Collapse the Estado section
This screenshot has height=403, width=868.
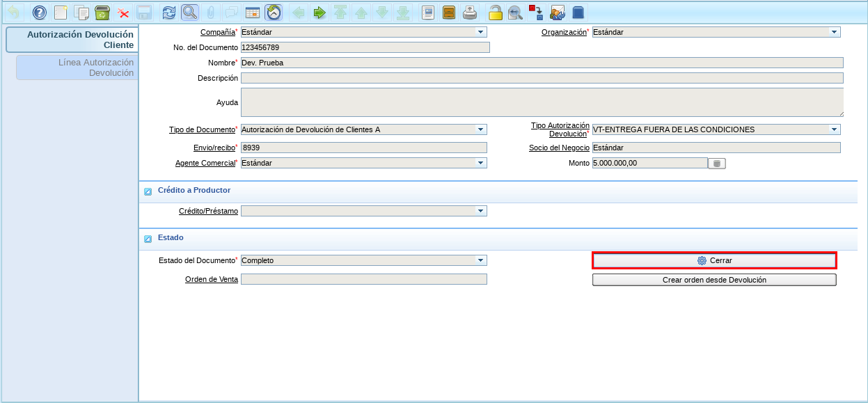click(148, 239)
